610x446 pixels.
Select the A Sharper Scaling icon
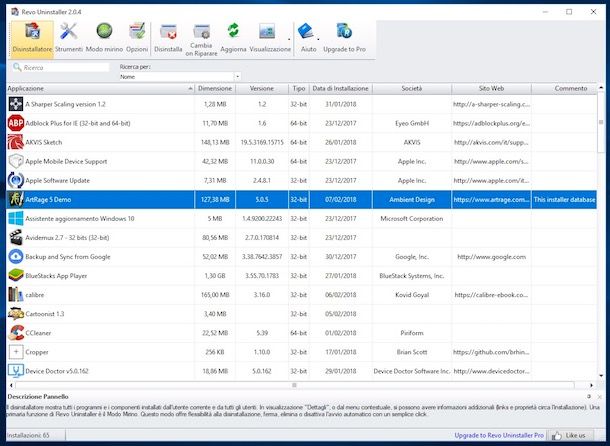tap(16, 104)
